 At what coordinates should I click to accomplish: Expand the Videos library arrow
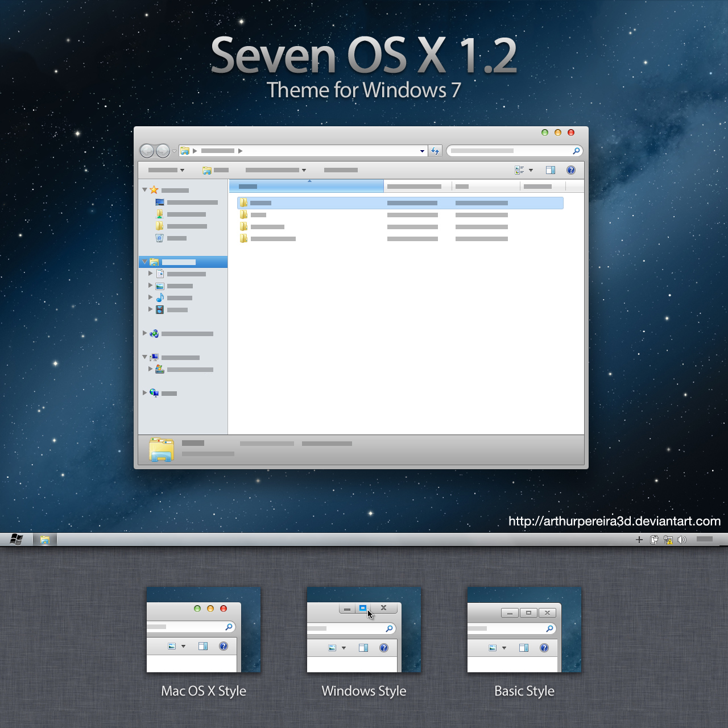click(x=151, y=309)
